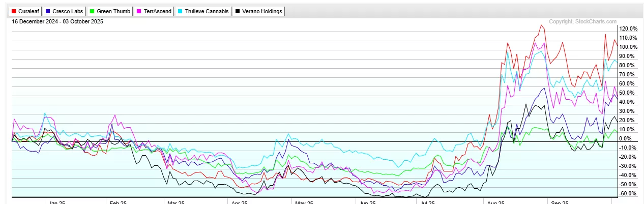The width and height of the screenshot is (644, 204).
Task: Click the cyan Trulieve Cannabis color swatch
Action: [x=180, y=11]
